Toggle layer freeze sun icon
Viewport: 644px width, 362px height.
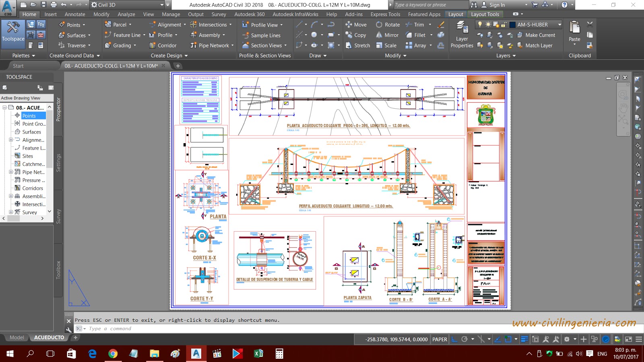[x=488, y=25]
